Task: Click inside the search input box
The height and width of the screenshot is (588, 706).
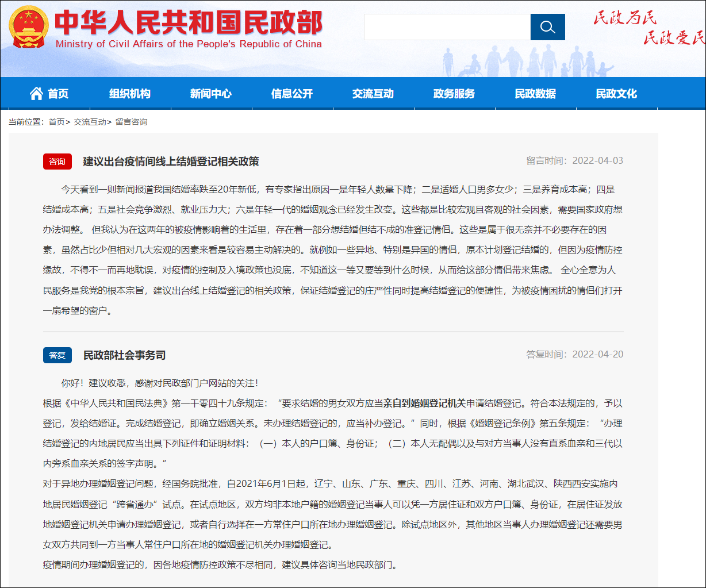Action: click(447, 26)
